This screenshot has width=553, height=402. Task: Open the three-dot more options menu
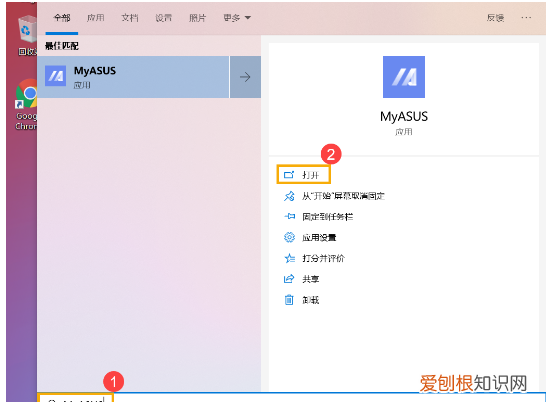tap(526, 18)
